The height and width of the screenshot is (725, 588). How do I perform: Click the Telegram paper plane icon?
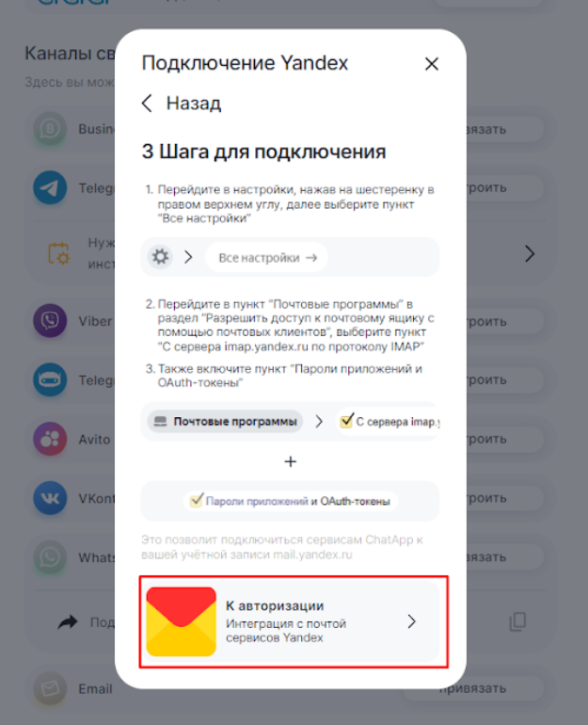50,187
